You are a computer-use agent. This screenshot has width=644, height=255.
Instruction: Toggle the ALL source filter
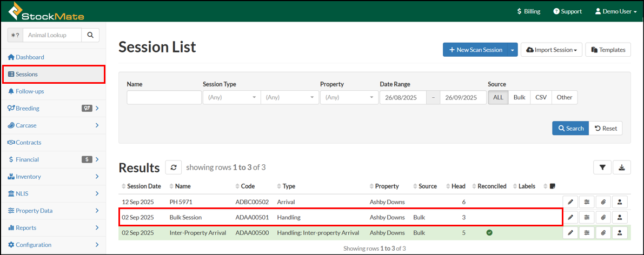point(498,98)
